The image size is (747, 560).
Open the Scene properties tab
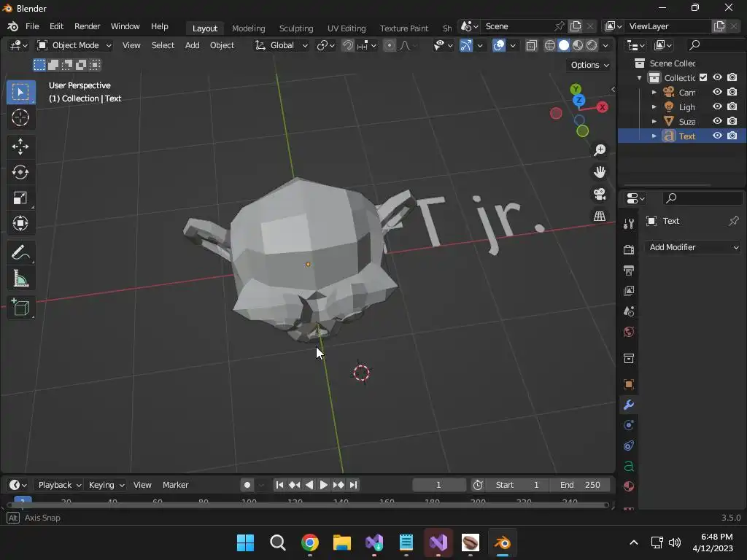pos(628,311)
